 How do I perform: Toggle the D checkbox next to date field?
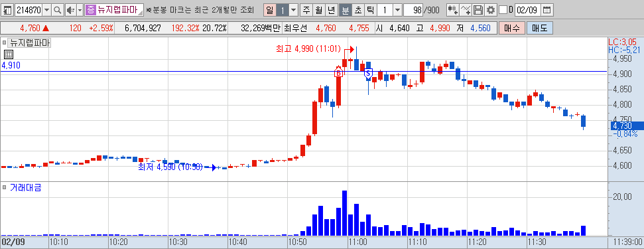point(503,10)
